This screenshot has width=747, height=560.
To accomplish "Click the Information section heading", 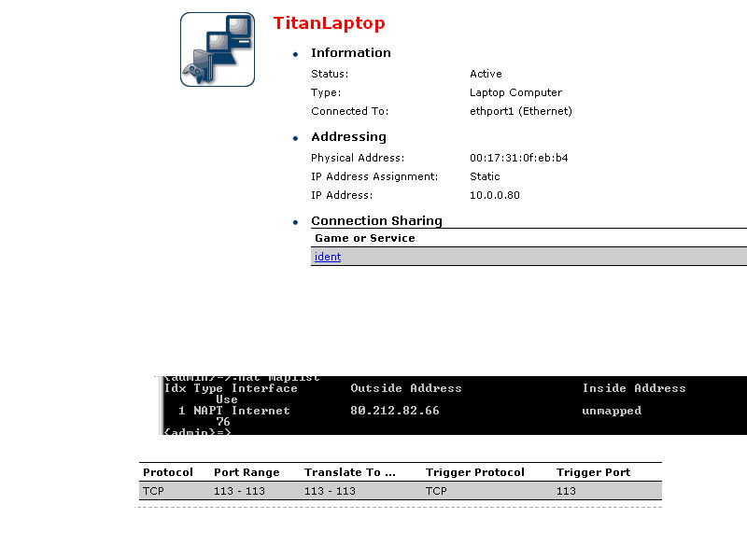I will pyautogui.click(x=351, y=53).
